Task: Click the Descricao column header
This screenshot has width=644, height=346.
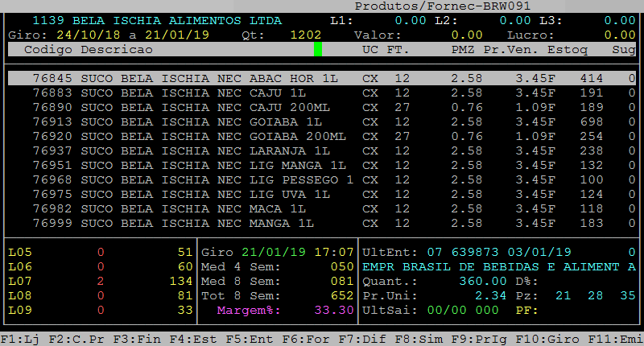Action: pyautogui.click(x=117, y=50)
